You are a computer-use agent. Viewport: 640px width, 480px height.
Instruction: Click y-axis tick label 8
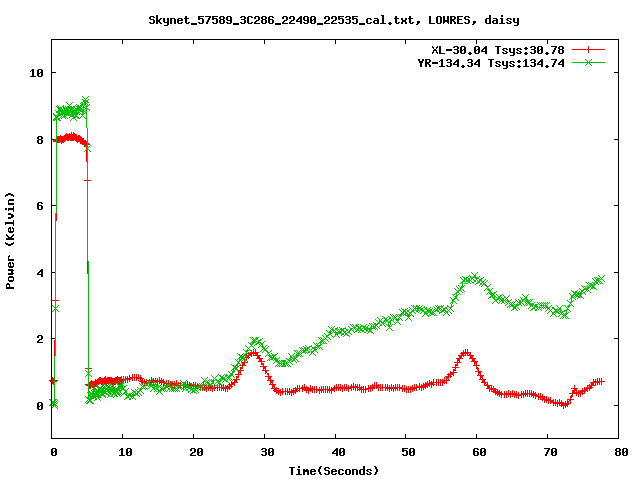40,140
